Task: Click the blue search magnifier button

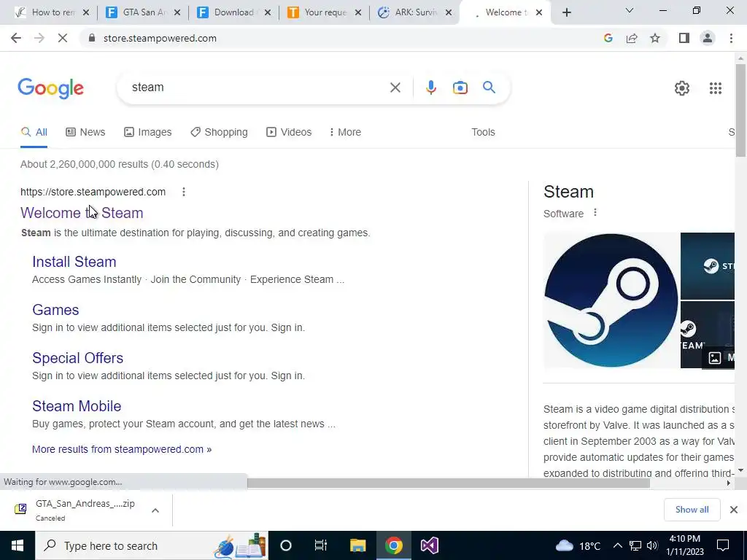Action: (489, 87)
